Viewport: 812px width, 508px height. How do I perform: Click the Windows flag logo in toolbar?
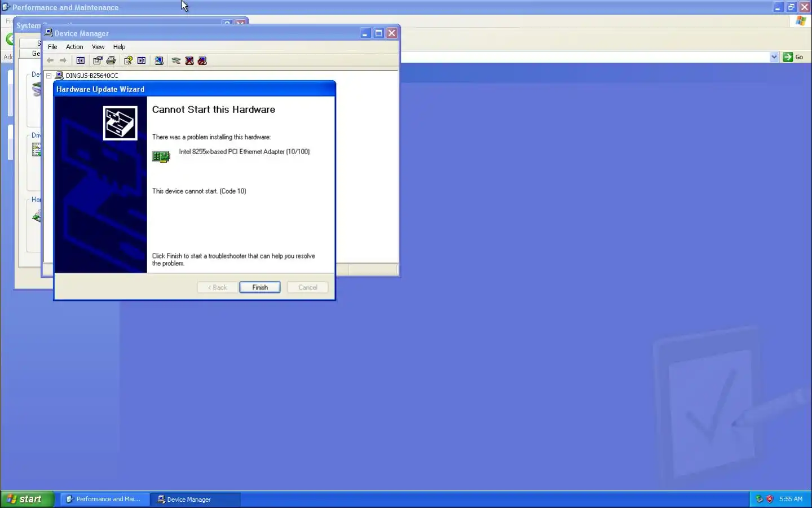coord(801,21)
